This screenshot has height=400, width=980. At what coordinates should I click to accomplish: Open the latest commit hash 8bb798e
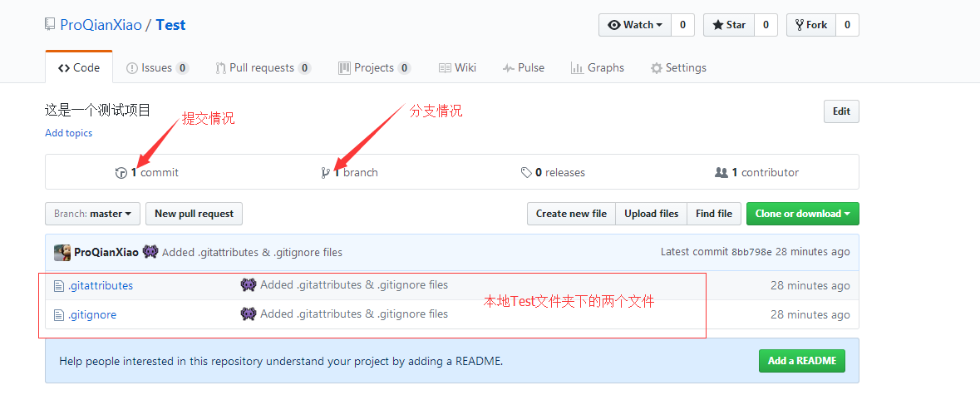[x=752, y=253]
